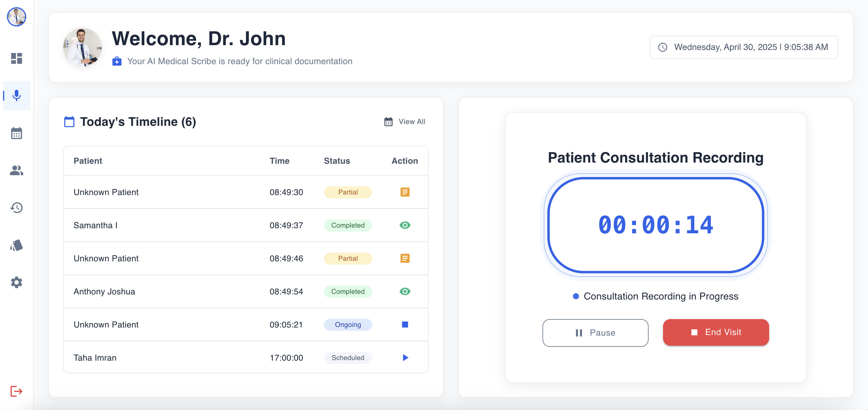Pause the consultation recording
The height and width of the screenshot is (410, 868).
point(595,333)
